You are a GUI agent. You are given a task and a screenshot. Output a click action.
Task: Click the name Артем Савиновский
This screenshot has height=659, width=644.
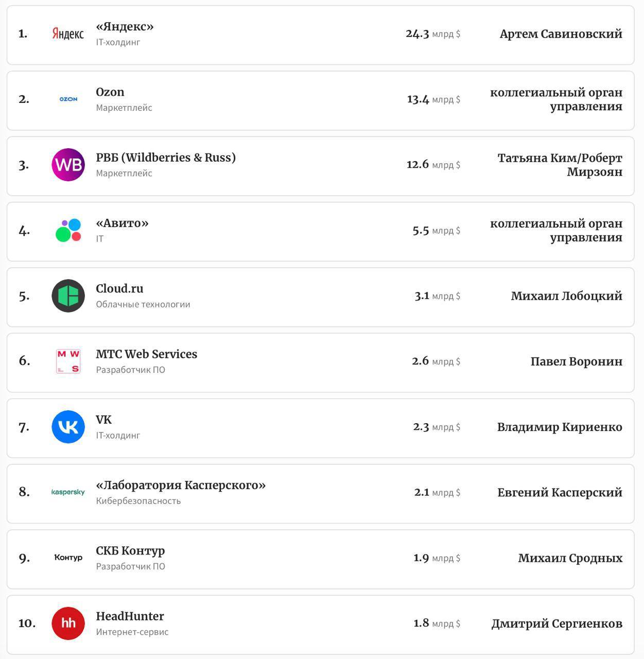coord(561,34)
